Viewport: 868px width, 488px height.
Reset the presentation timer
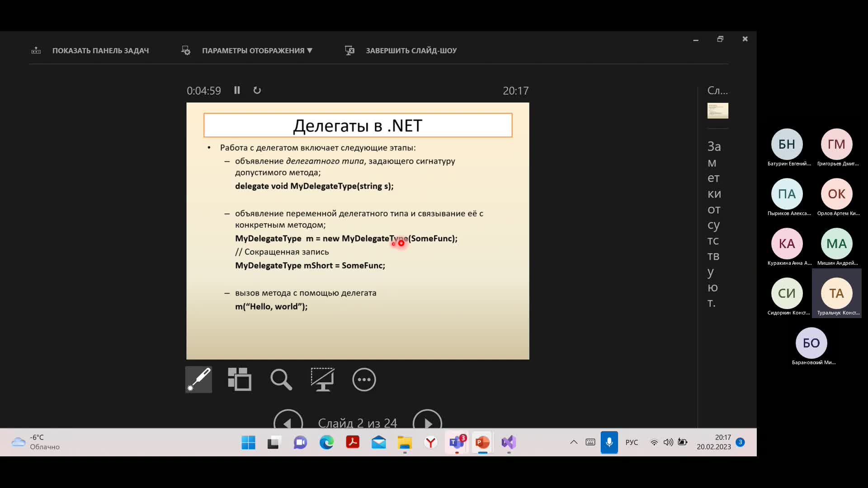coord(257,90)
